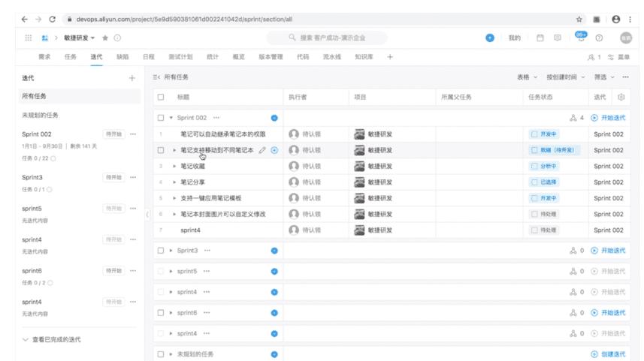Bookmark this page in browser

[579, 20]
